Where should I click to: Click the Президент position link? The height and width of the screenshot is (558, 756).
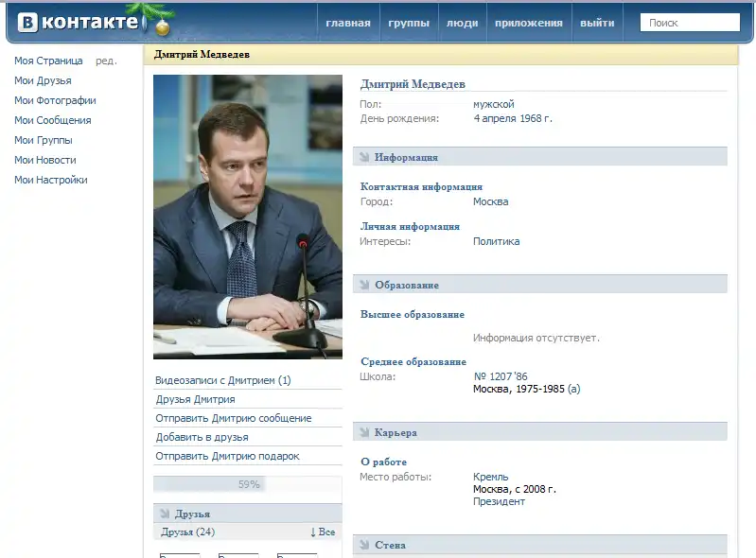point(499,501)
